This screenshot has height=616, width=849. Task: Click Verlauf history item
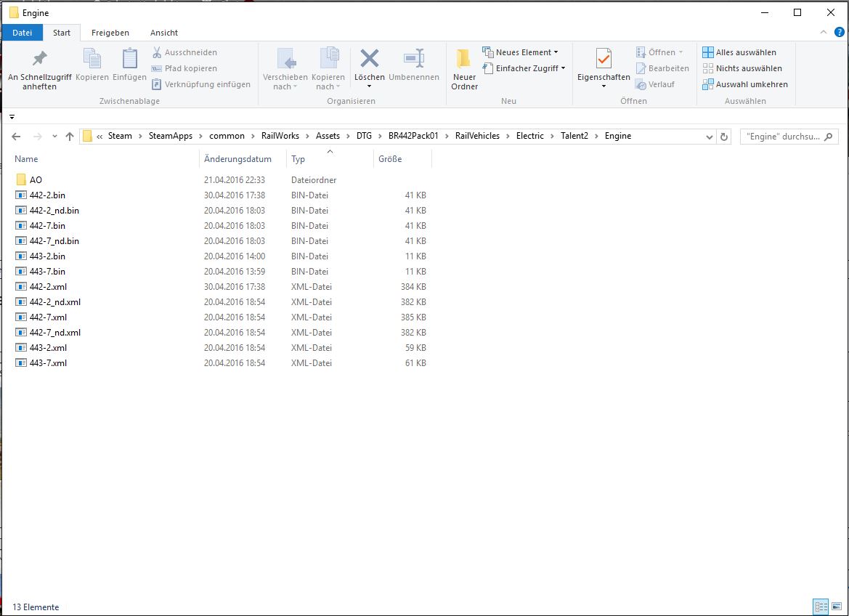click(x=655, y=84)
